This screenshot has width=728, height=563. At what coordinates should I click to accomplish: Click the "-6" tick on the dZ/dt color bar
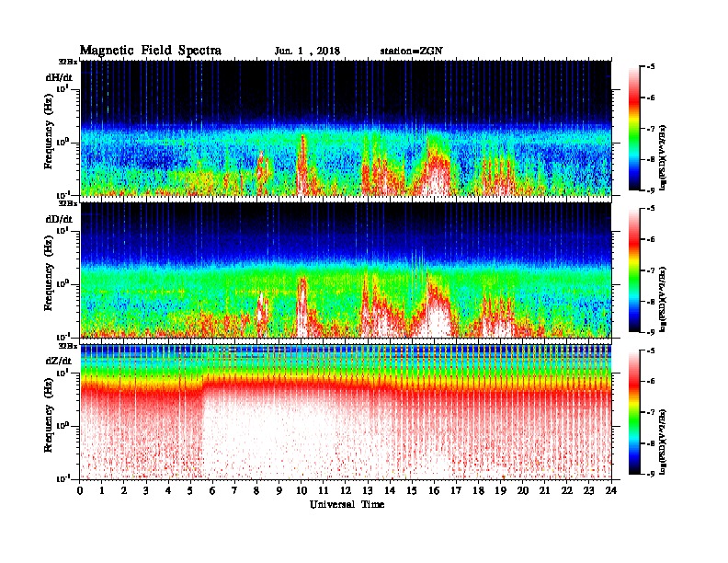[651, 381]
